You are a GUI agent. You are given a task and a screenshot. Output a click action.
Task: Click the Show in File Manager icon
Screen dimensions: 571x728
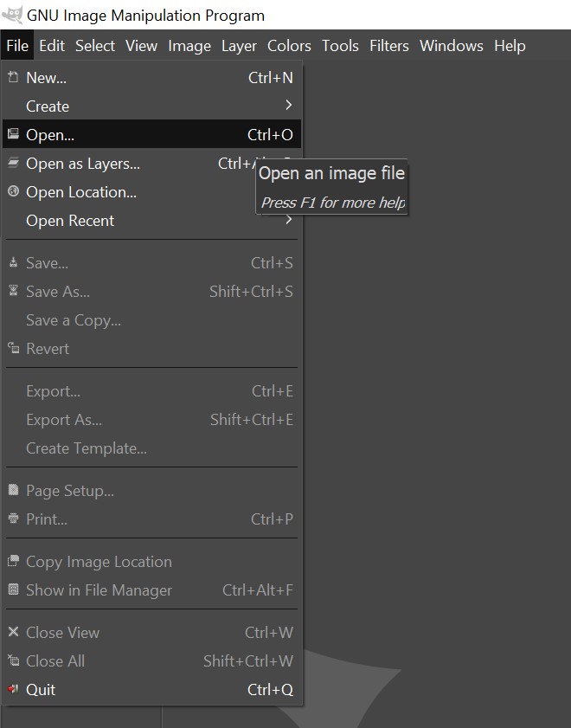pyautogui.click(x=14, y=589)
